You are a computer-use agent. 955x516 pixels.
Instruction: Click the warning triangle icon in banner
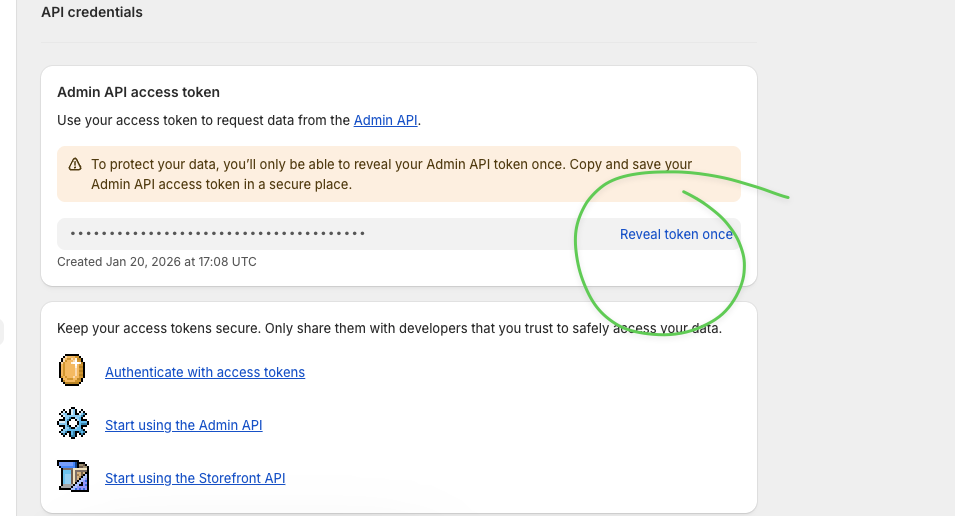click(x=75, y=164)
